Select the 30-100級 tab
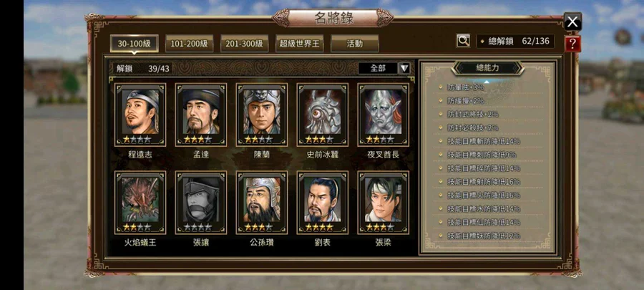The image size is (644, 290). (x=135, y=44)
